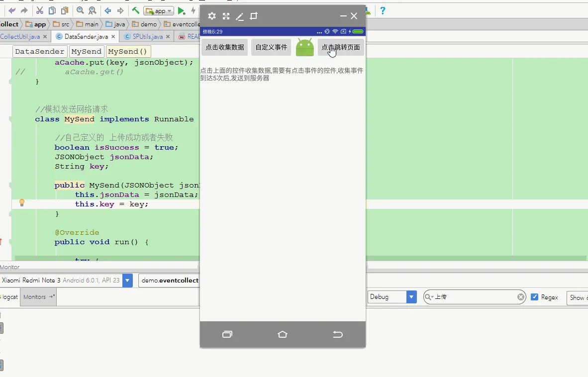Toggle the Regex checkbox
Image resolution: width=588 pixels, height=377 pixels.
click(535, 297)
